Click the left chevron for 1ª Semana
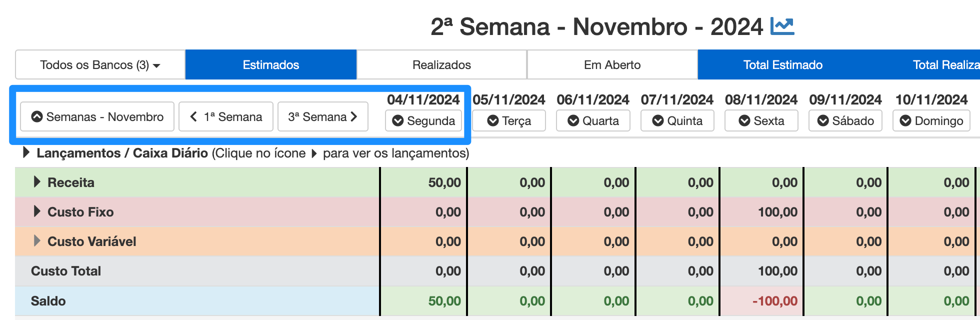Viewport: 980px width, 320px height. [193, 117]
